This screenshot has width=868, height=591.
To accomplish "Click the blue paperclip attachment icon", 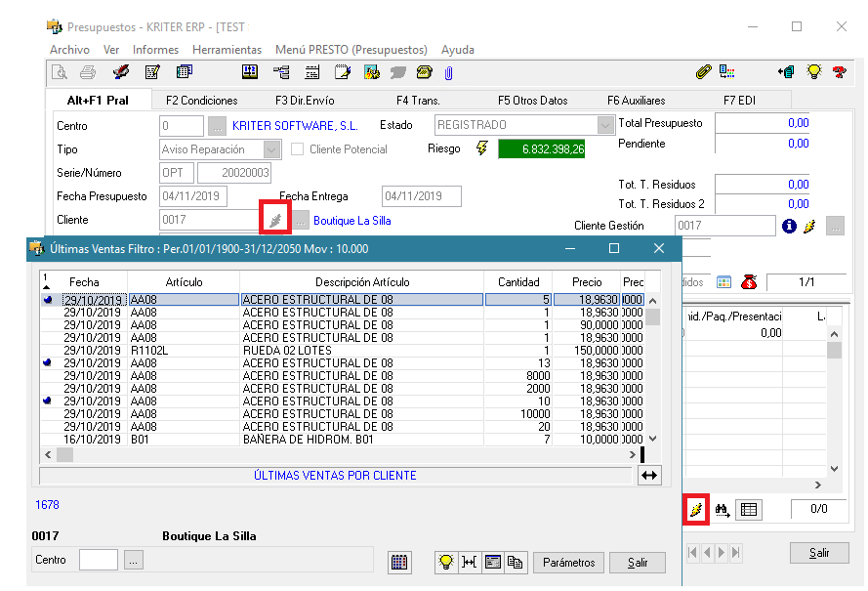I will 448,73.
